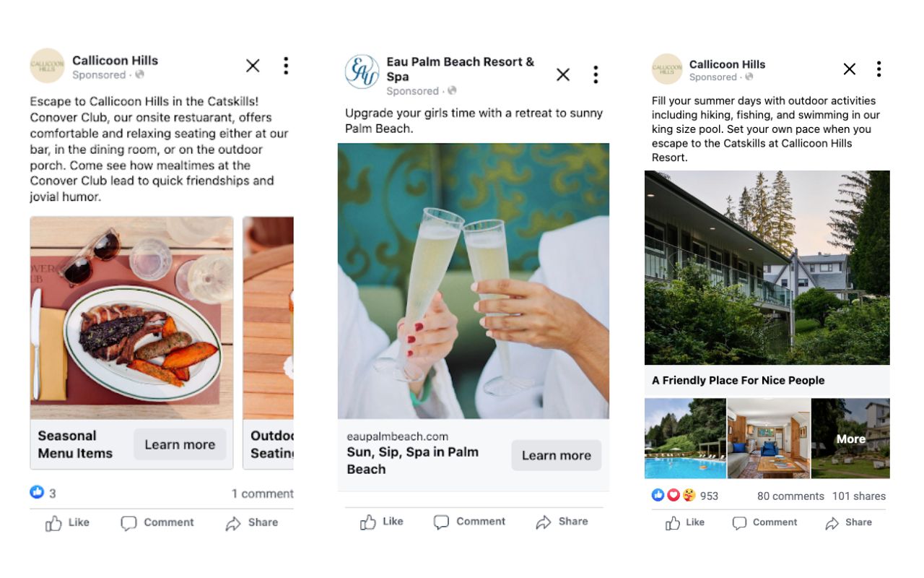Viewport: 924px width, 578px height.
Task: View the 1 comment on the Conover post
Action: click(262, 494)
